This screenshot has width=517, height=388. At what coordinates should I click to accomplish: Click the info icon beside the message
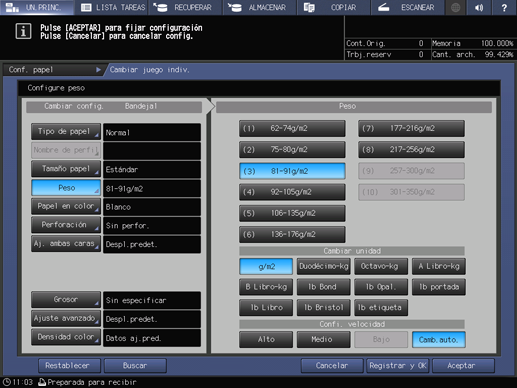point(23,32)
